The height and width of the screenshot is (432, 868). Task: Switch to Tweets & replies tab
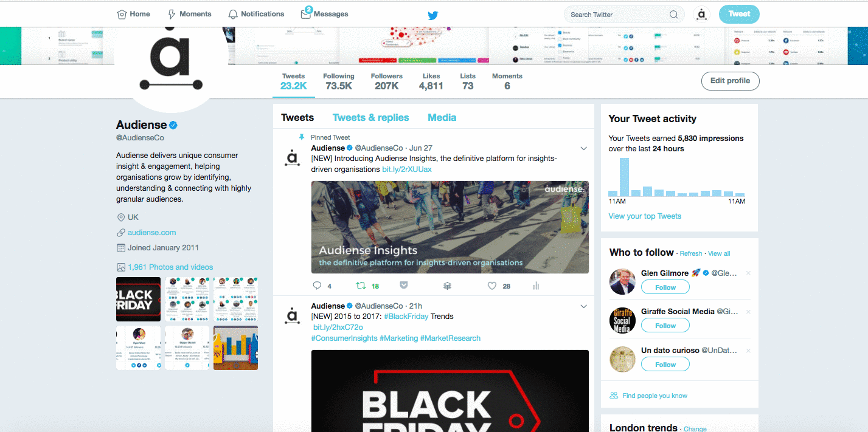point(371,118)
